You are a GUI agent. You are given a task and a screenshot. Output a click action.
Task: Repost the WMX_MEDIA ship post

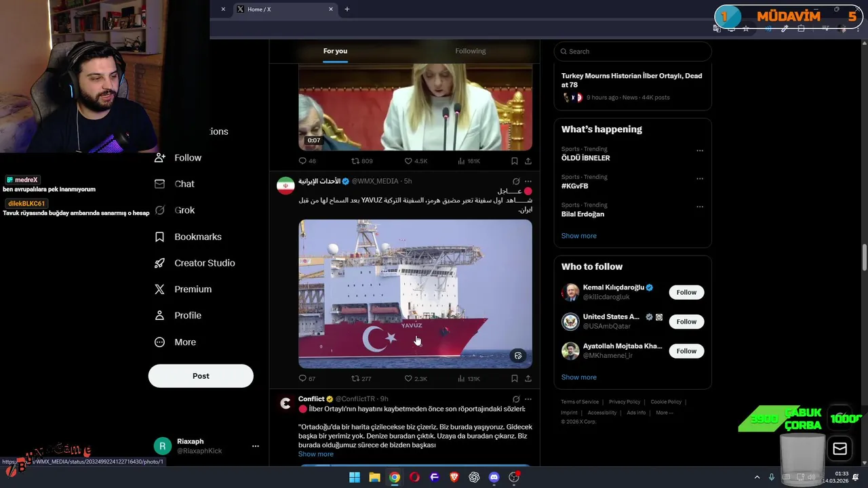pyautogui.click(x=361, y=378)
